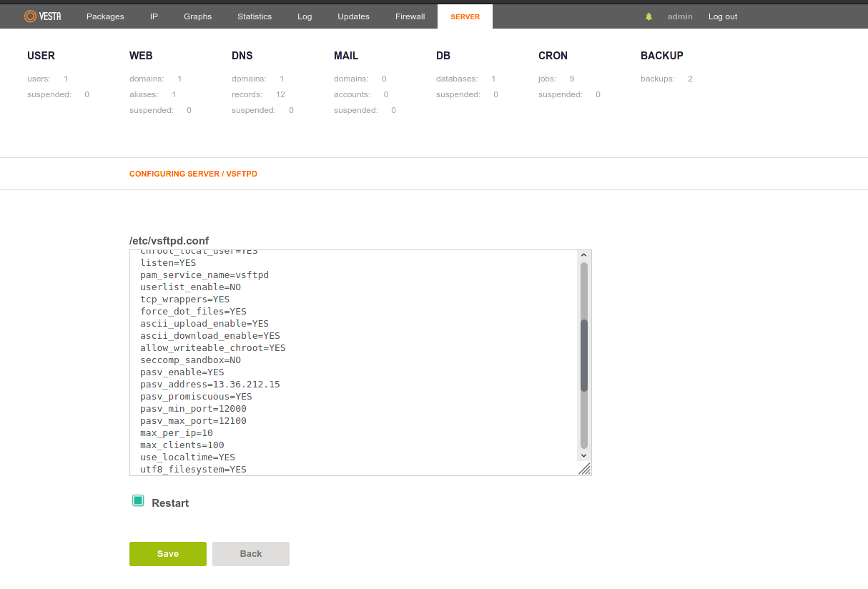Log out of the Vesta panel
868x589 pixels.
tap(722, 16)
